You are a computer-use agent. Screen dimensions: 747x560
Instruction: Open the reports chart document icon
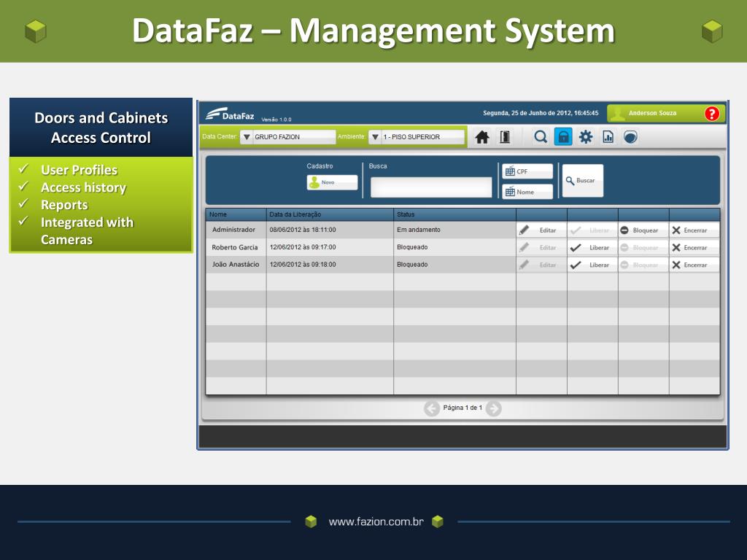pos(608,137)
